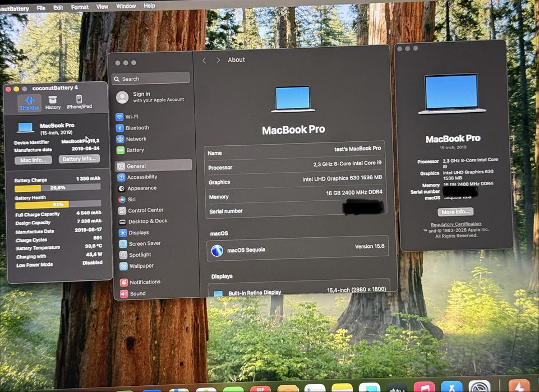Image resolution: width=539 pixels, height=392 pixels.
Task: Click the Mac Info... button
Action: (x=33, y=160)
